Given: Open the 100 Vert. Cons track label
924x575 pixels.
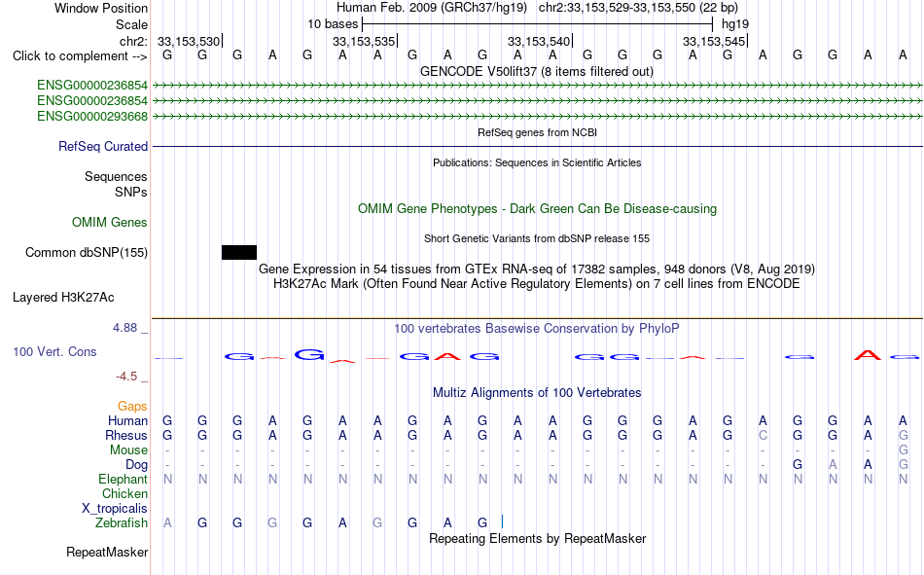Looking at the screenshot, I should tap(54, 351).
